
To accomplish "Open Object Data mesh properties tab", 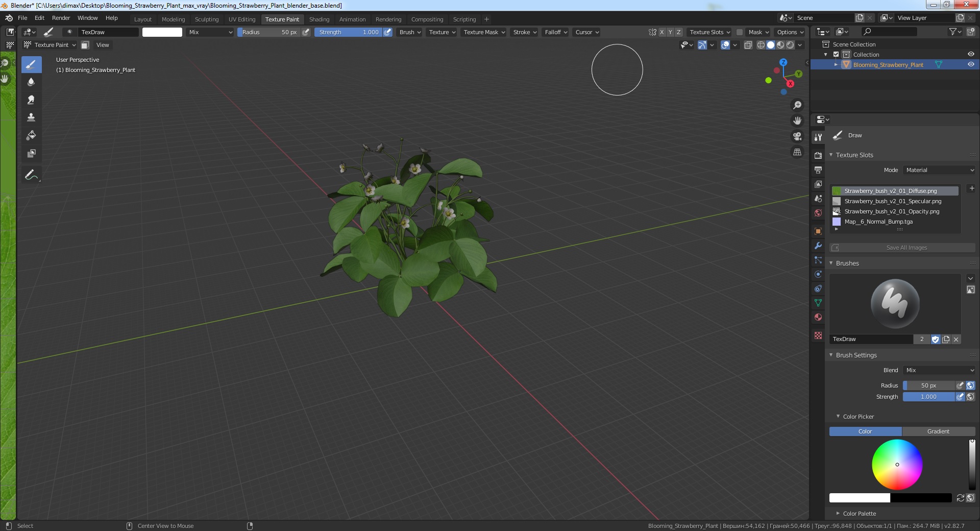I will coord(818,303).
